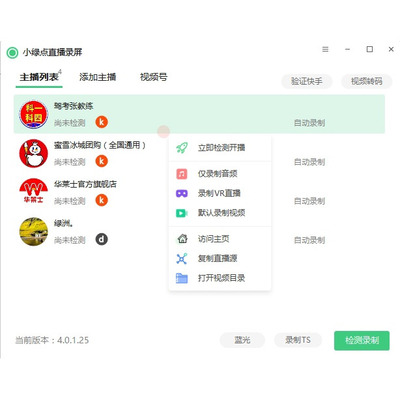Click the green app logo icon
Image resolution: width=400 pixels, height=400 pixels.
12,52
